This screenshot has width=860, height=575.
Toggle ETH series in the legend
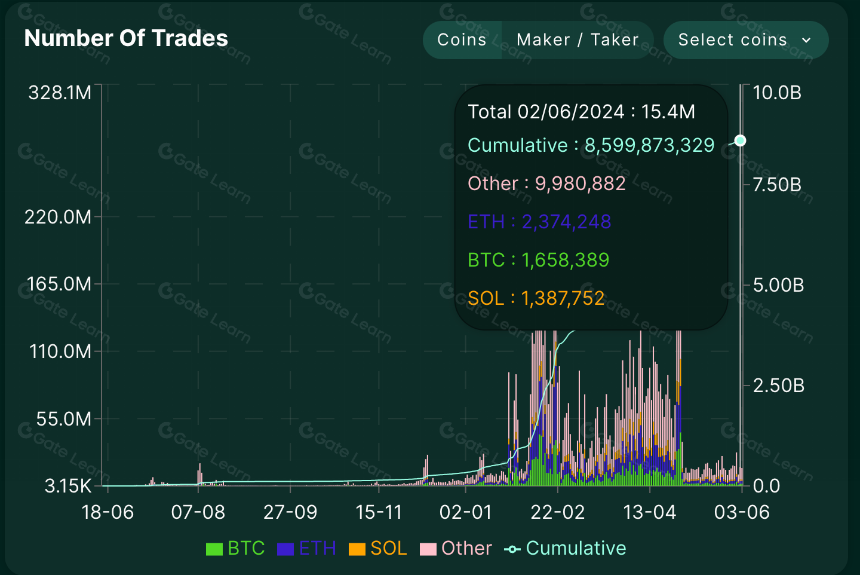pos(307,548)
